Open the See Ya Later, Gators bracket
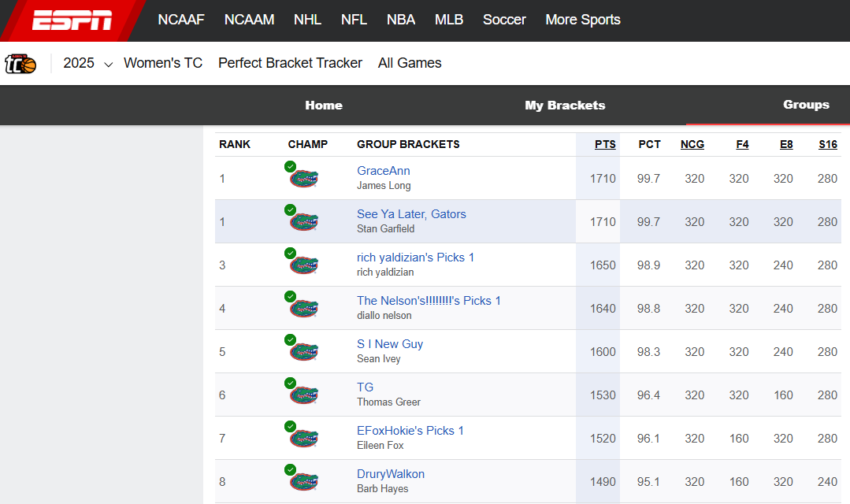The image size is (850, 504). (x=411, y=214)
